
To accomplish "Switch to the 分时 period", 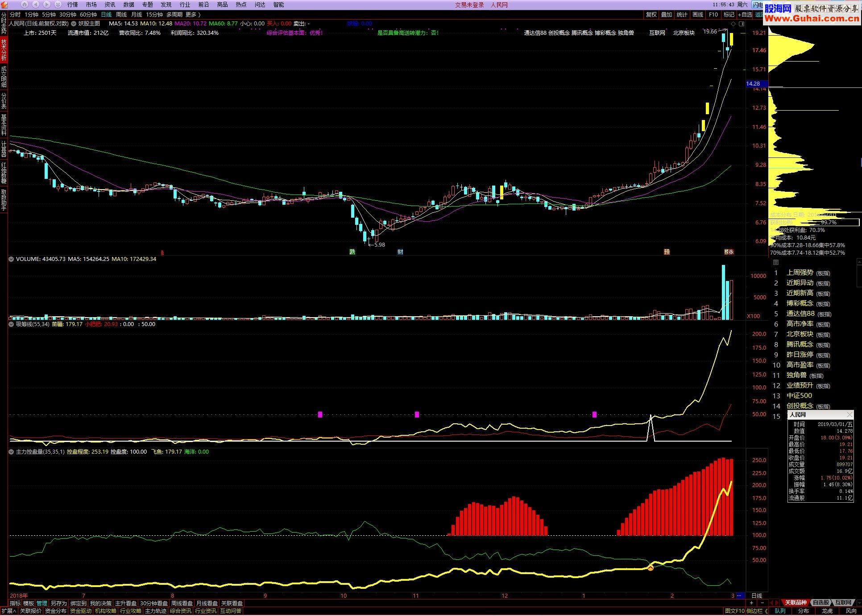I will [15, 15].
